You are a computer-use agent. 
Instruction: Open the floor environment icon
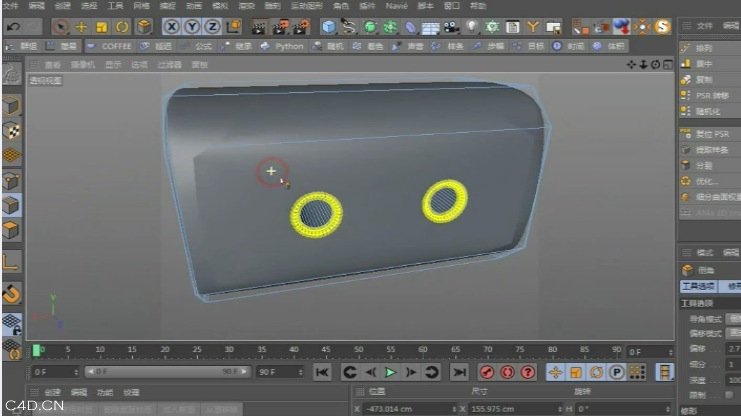[431, 27]
